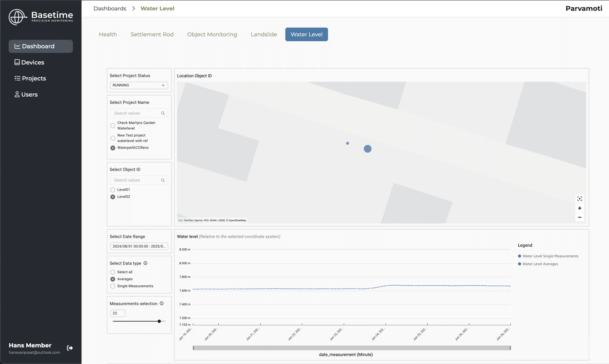Click the breadcrumb chevron after Dashboards

[133, 8]
